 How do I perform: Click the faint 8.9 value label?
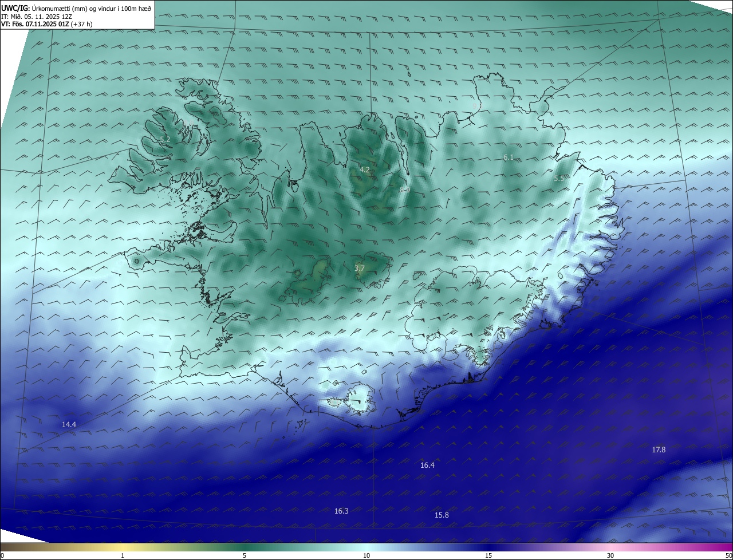point(405,190)
